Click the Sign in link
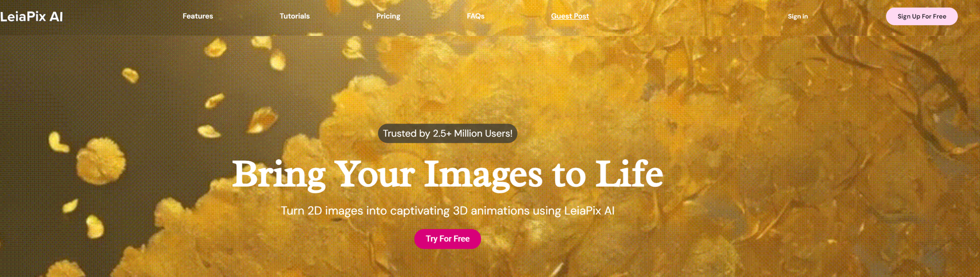The image size is (980, 277). (x=798, y=16)
